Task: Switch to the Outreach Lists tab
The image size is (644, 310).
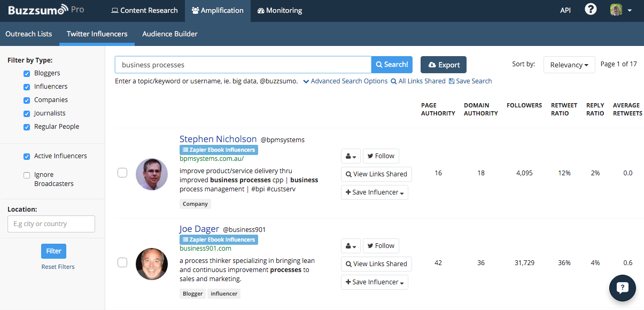Action: click(29, 34)
